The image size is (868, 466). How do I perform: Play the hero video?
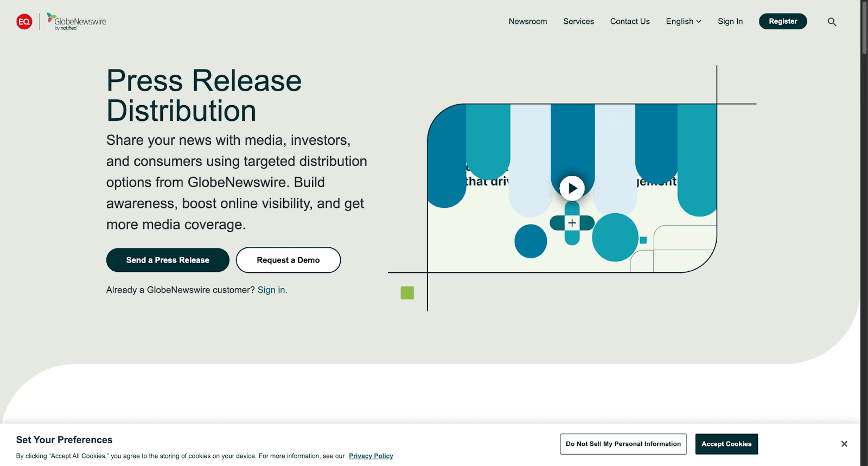click(572, 188)
